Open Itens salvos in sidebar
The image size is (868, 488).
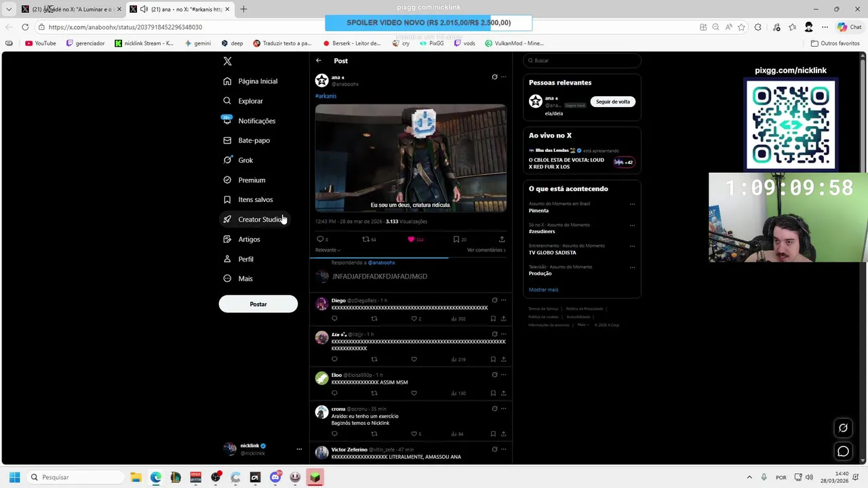click(x=248, y=200)
